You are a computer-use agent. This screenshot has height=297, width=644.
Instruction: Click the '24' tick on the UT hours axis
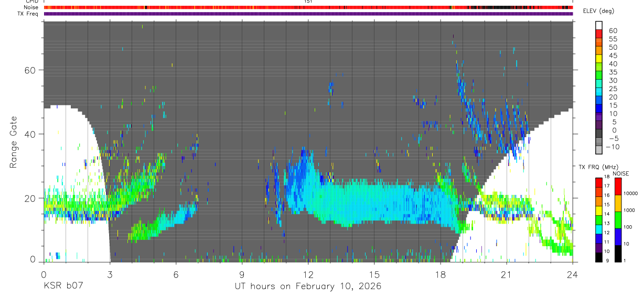[x=573, y=274]
